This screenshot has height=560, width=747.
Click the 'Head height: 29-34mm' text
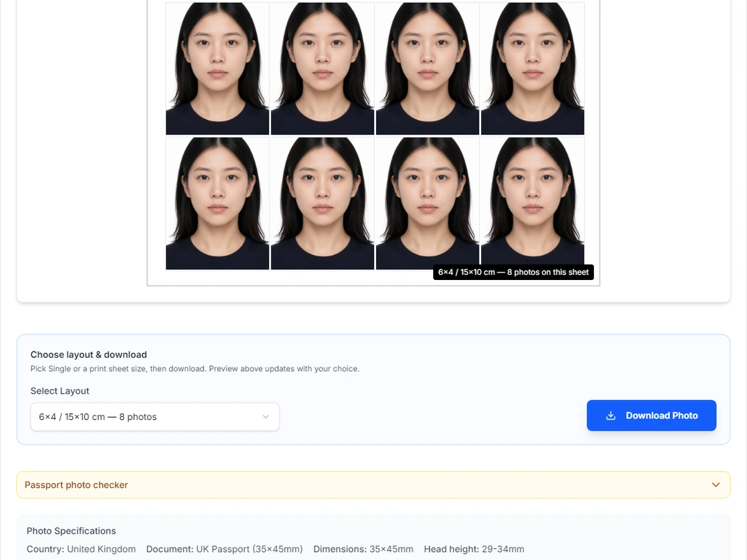(x=474, y=549)
